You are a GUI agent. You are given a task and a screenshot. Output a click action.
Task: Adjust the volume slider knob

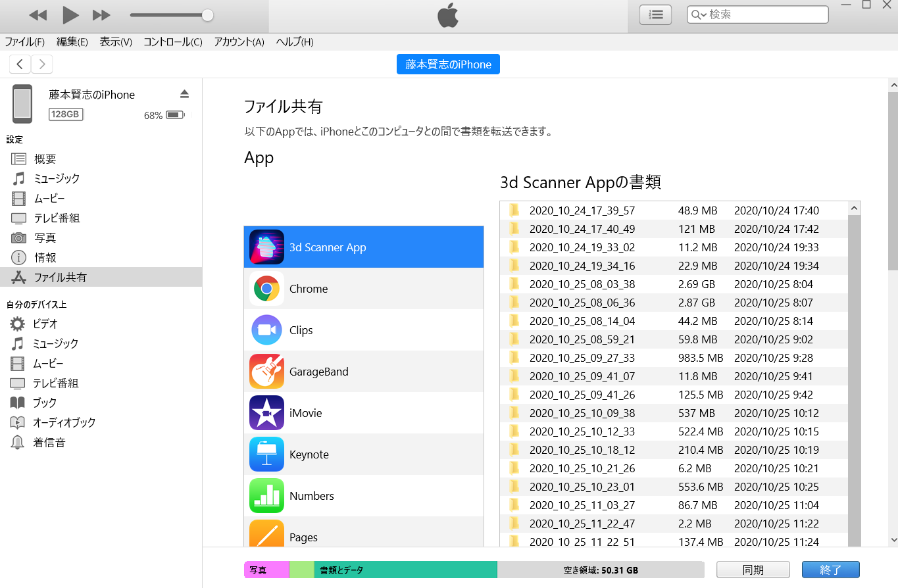tap(207, 14)
